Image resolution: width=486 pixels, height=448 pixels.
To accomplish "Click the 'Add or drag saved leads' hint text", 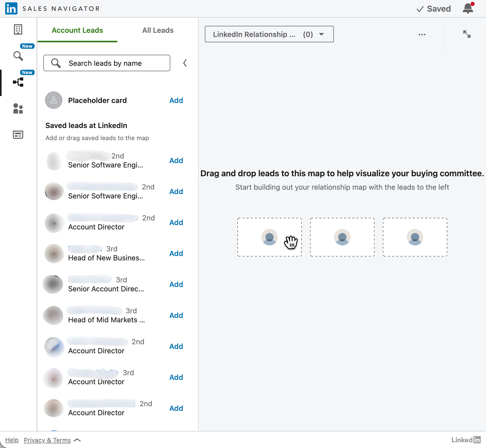I will click(97, 138).
